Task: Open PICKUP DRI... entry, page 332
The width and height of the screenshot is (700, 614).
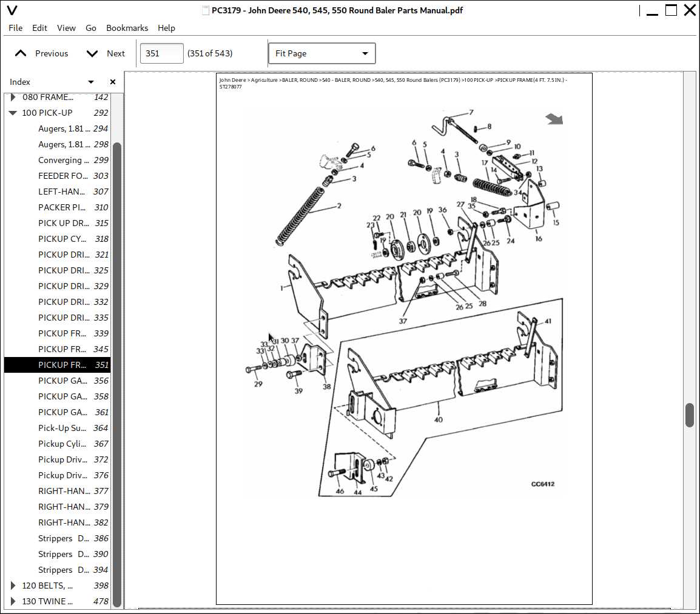Action: (57, 302)
